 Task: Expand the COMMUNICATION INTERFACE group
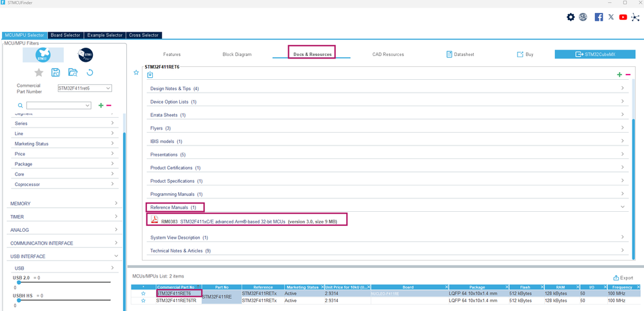(x=116, y=243)
